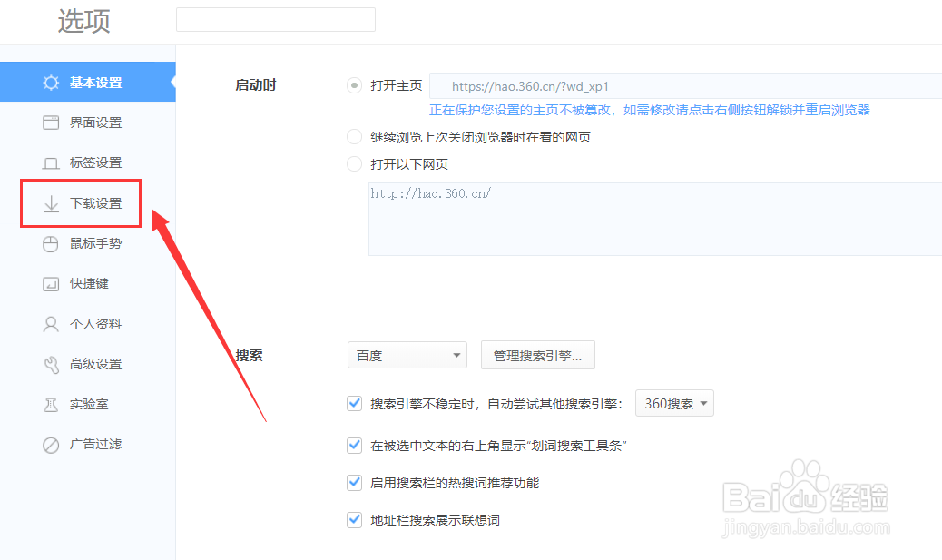Click the gear icon beside 基本设置
Screen dimensions: 942x560
(x=51, y=83)
